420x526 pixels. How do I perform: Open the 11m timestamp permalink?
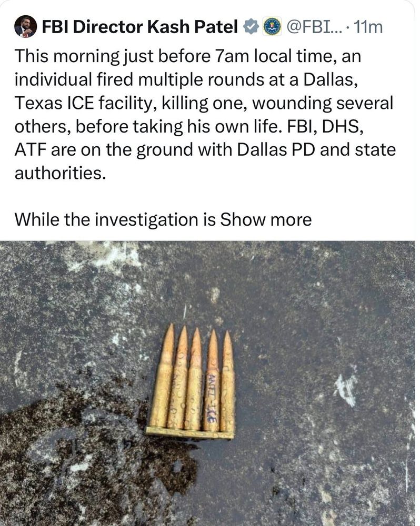click(368, 27)
